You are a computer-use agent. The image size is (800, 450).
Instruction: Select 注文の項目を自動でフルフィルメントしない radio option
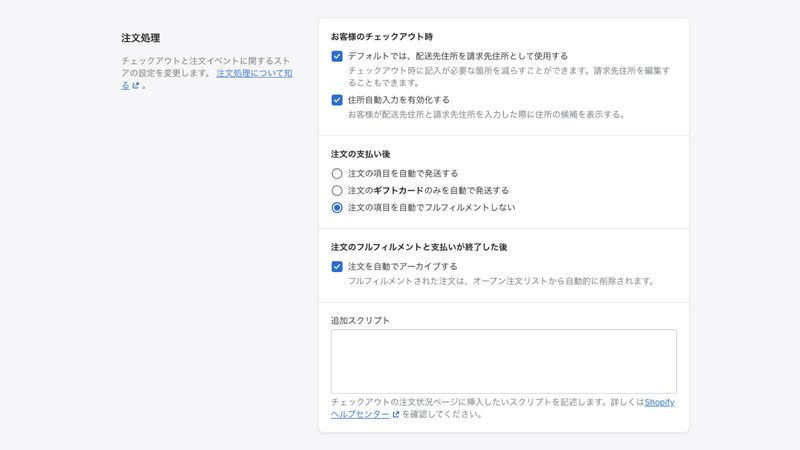(x=337, y=208)
